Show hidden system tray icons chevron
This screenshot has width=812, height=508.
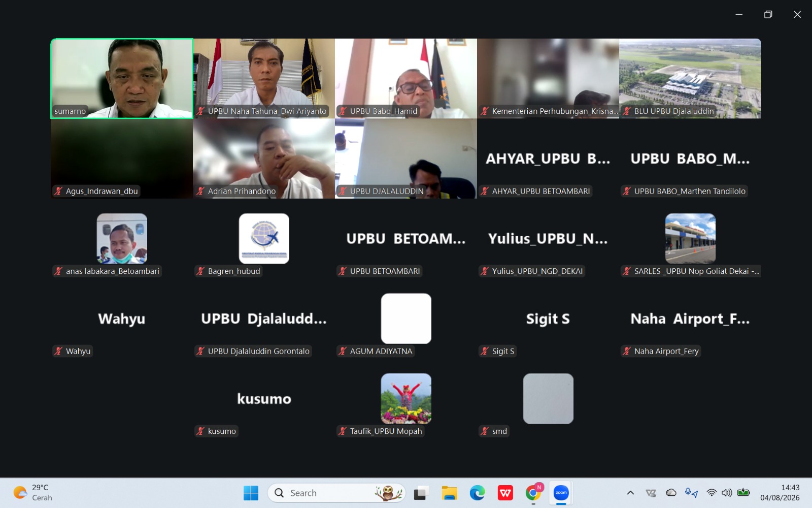point(630,493)
